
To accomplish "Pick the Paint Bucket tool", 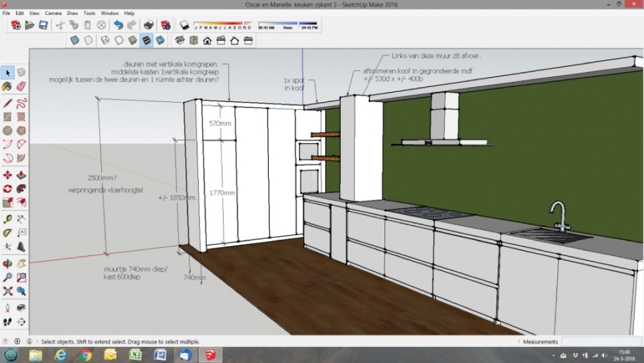I will click(8, 86).
